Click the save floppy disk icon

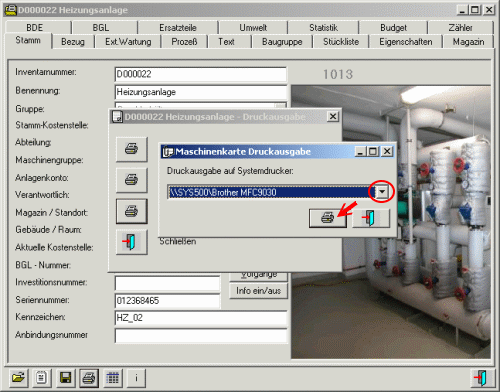tap(65, 378)
